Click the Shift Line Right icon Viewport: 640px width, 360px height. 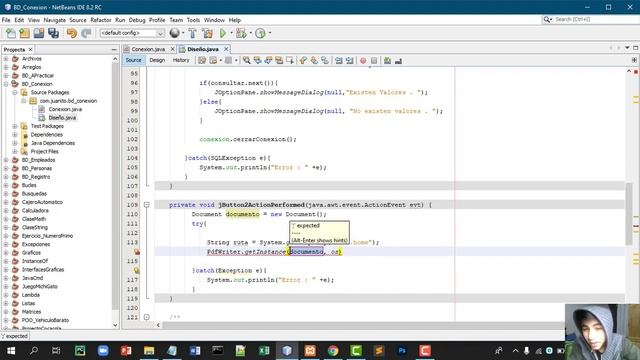pyautogui.click(x=350, y=60)
